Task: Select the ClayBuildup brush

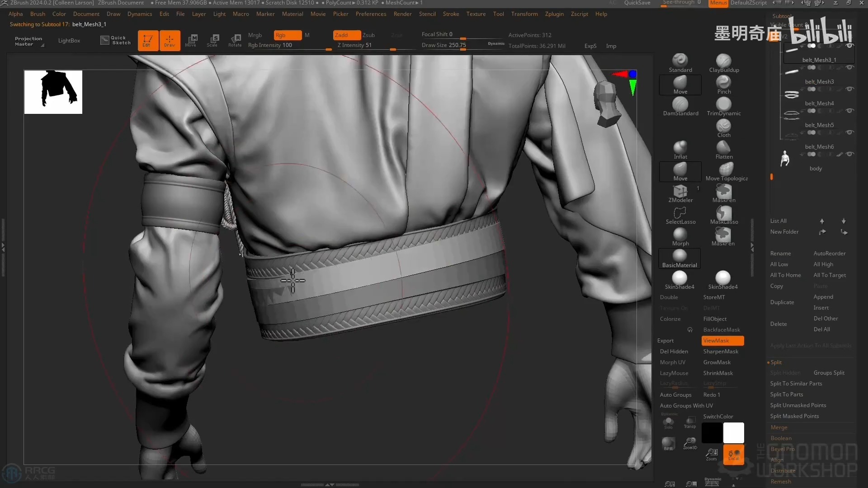Action: 724,63
